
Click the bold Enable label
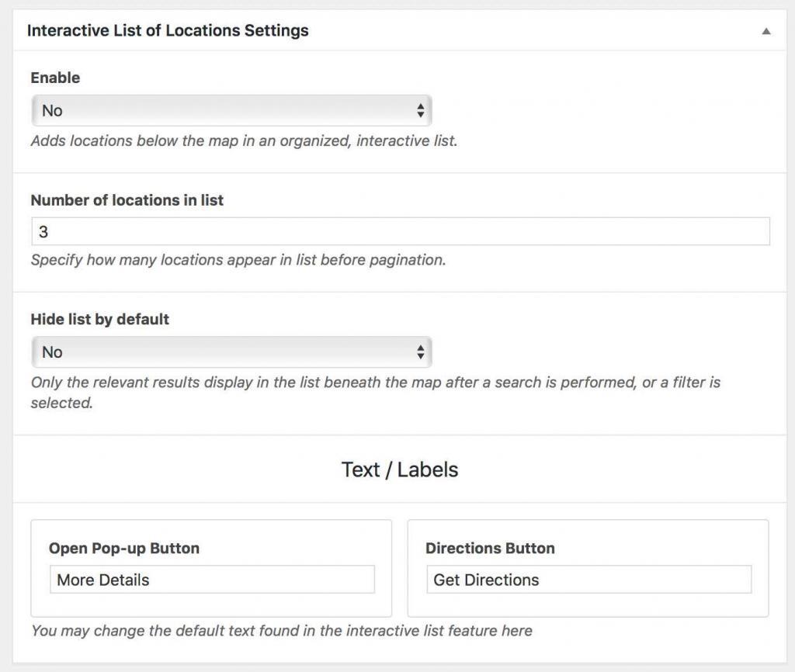pos(55,78)
